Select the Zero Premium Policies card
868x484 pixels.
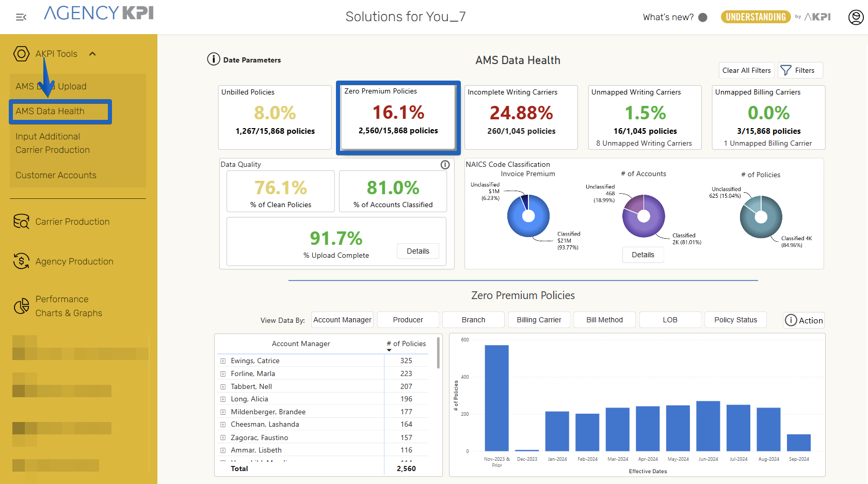398,117
